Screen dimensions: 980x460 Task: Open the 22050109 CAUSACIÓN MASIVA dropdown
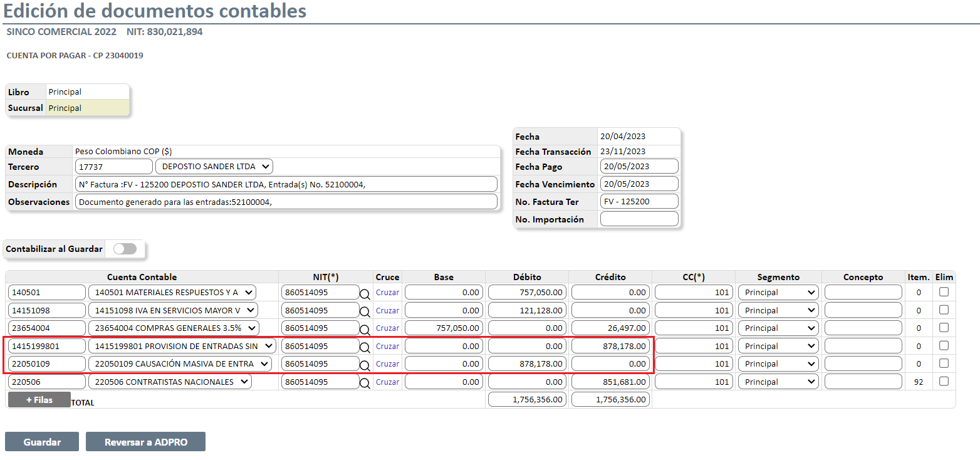[180, 363]
